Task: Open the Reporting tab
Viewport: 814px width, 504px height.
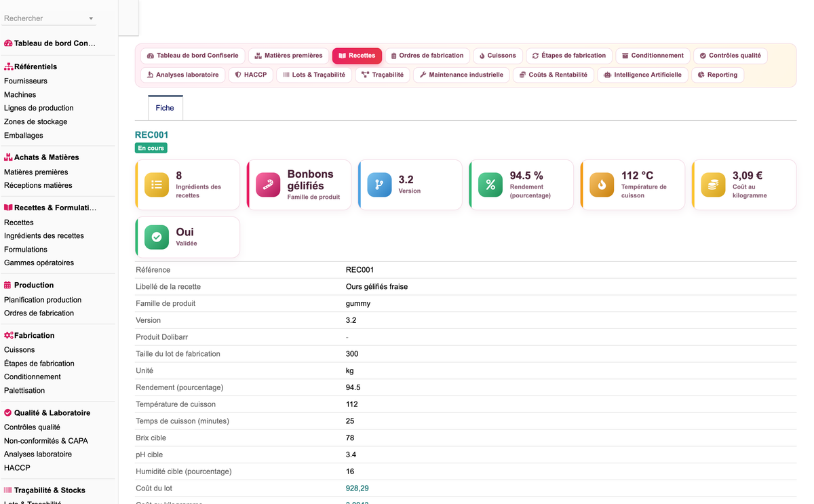Action: tap(718, 75)
